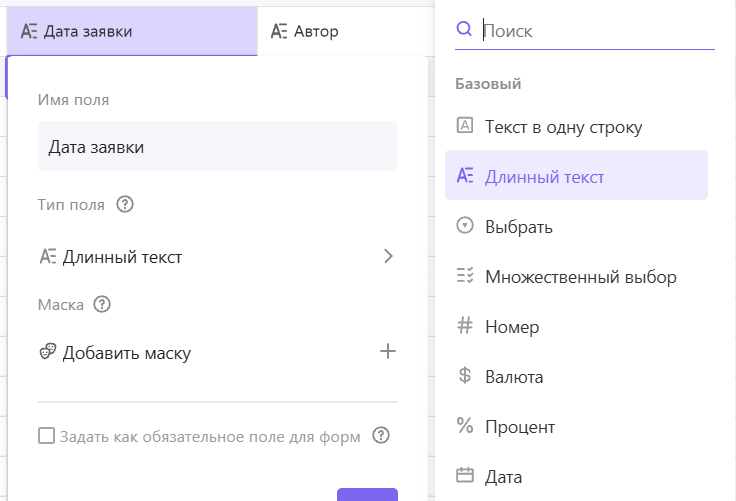Pick the Дата field type
Viewport: 736px width, 501px height.
point(576,476)
